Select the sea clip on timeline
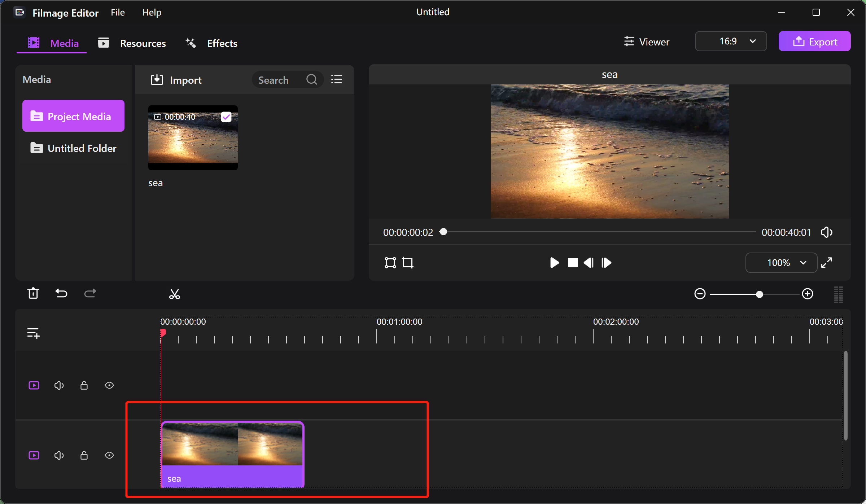Image resolution: width=866 pixels, height=504 pixels. pos(232,455)
